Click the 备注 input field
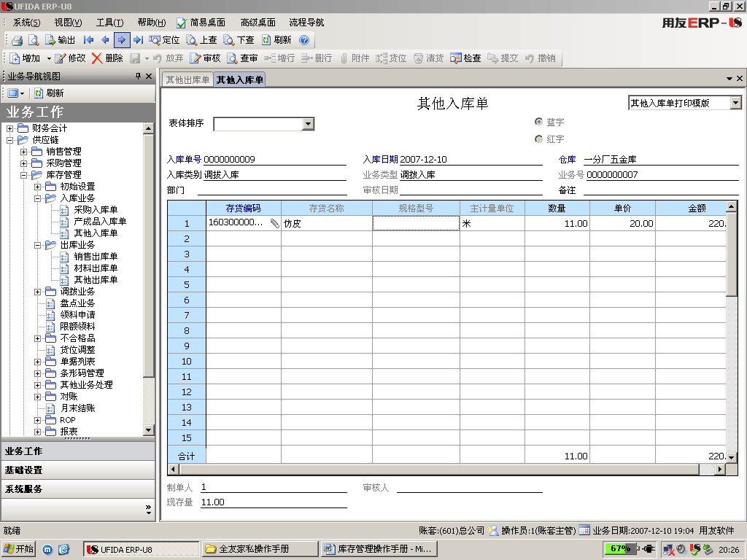This screenshot has width=747, height=560. [661, 190]
